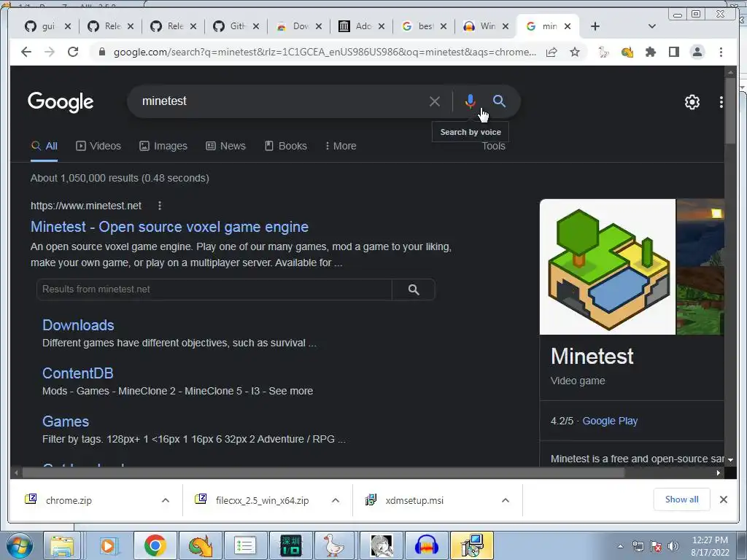Open Google Play rating link
Screen dimensions: 747x560
610,421
